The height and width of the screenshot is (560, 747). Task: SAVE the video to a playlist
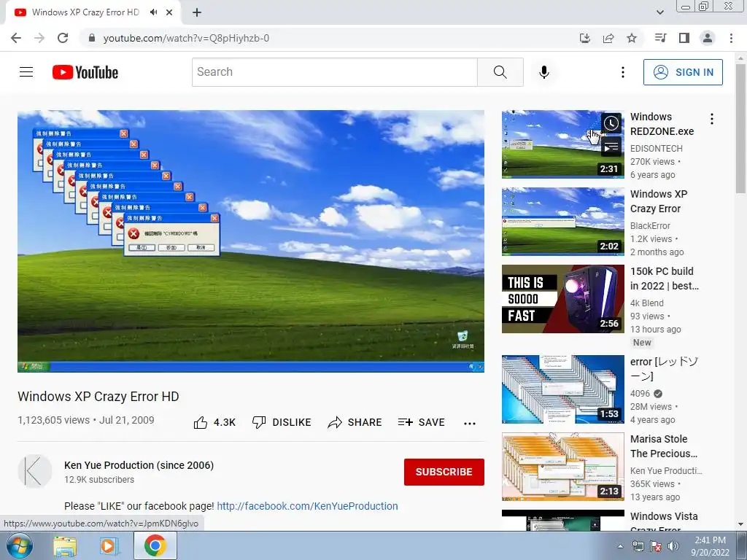pyautogui.click(x=422, y=422)
